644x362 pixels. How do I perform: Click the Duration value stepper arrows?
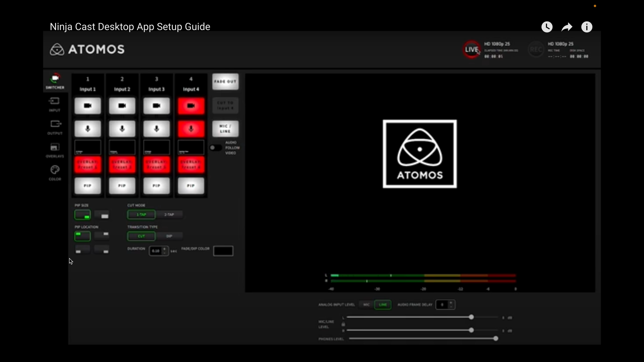click(x=164, y=251)
